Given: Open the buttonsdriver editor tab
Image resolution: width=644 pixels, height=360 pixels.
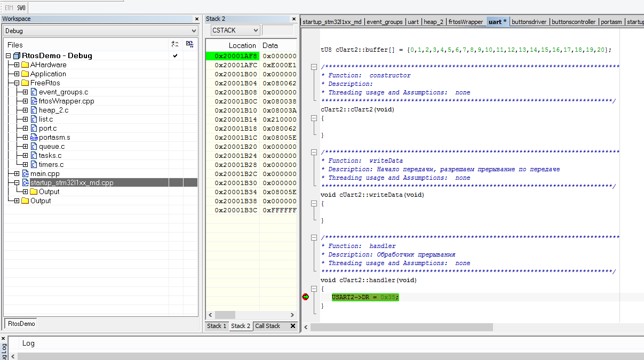Looking at the screenshot, I should click(x=529, y=22).
